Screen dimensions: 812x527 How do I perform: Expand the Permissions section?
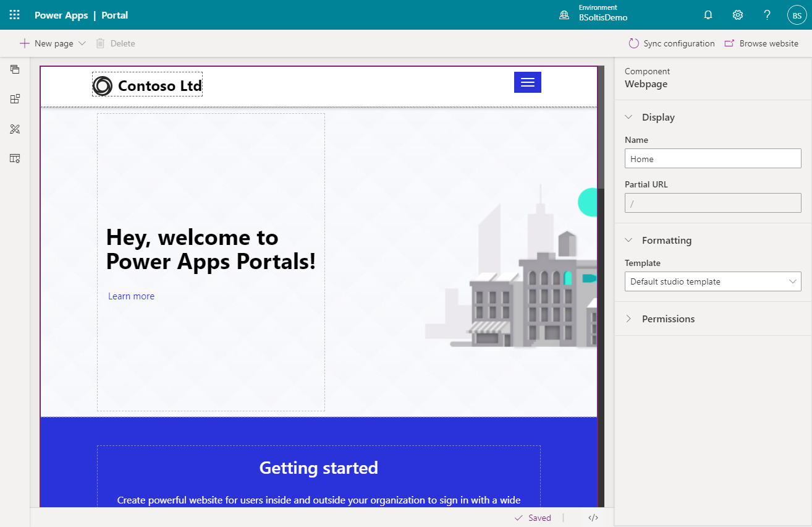628,319
